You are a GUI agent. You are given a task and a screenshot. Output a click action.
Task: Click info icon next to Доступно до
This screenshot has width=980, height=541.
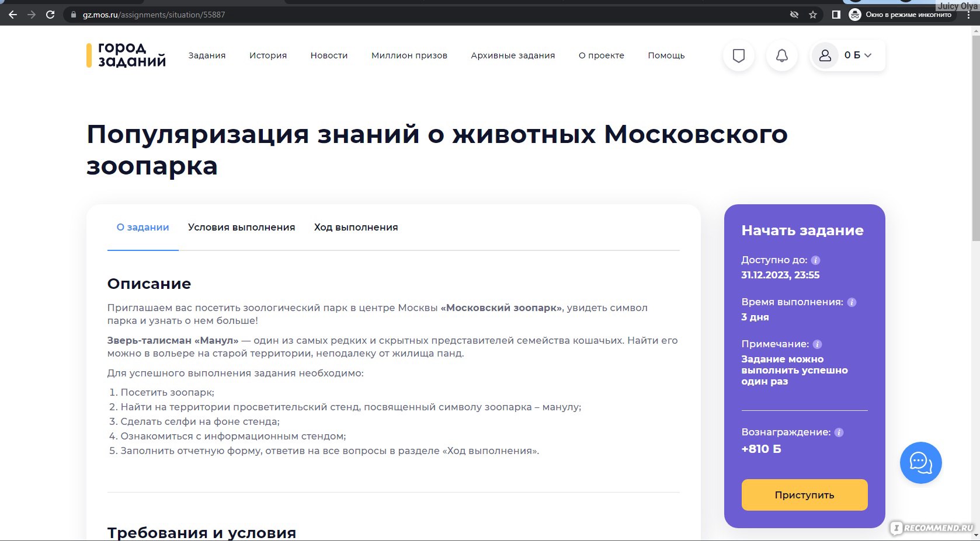point(816,260)
